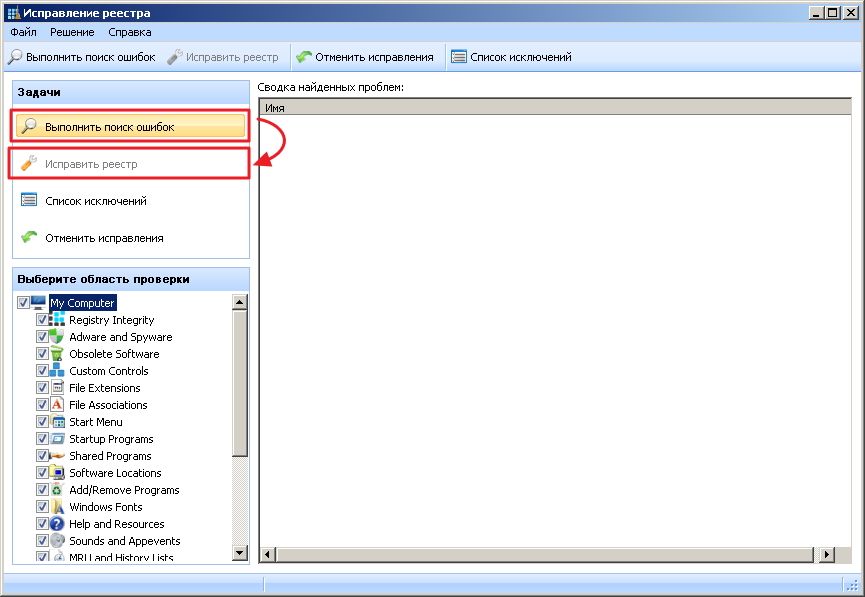Toggle the Software Locations checkbox
The image size is (865, 597).
42,472
